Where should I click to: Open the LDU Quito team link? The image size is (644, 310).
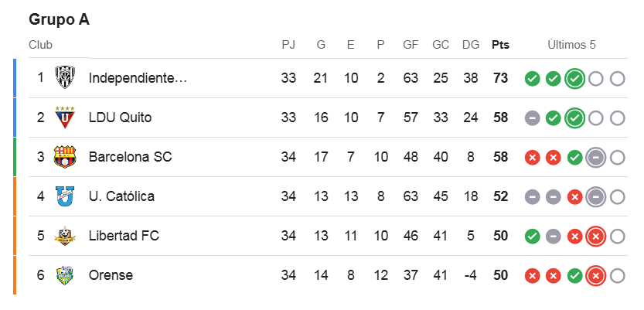[x=120, y=118]
